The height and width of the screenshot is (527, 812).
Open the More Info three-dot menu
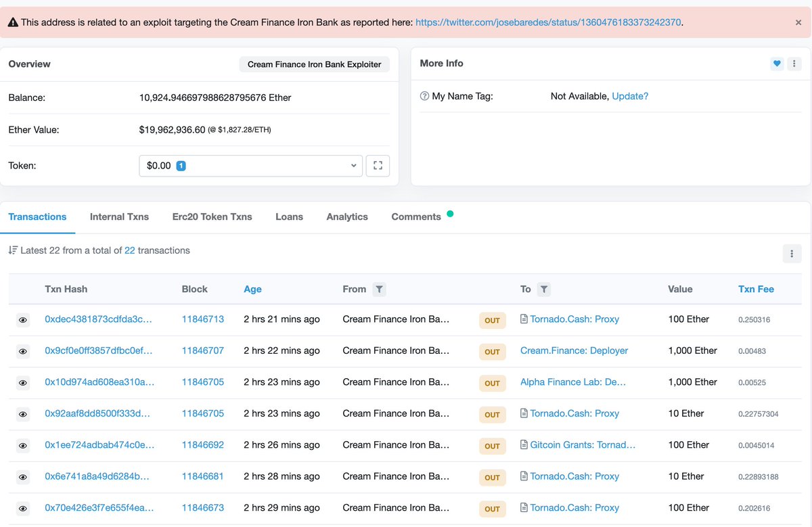tap(793, 64)
